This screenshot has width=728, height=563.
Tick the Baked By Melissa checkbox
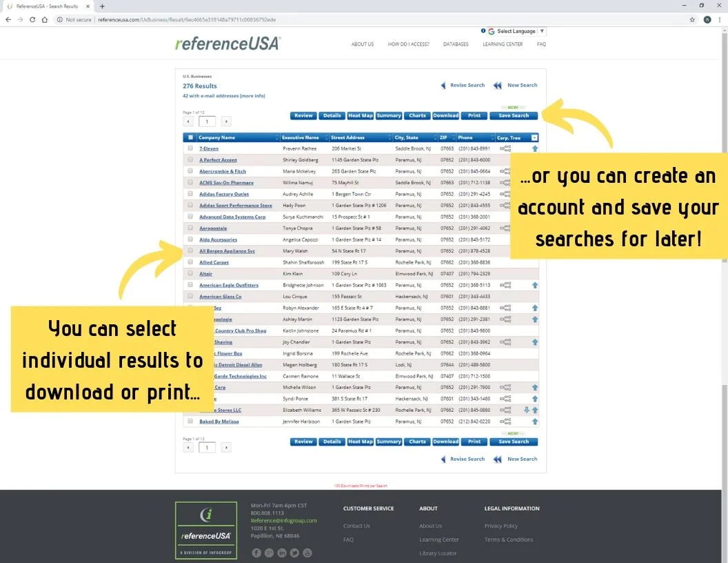[190, 421]
